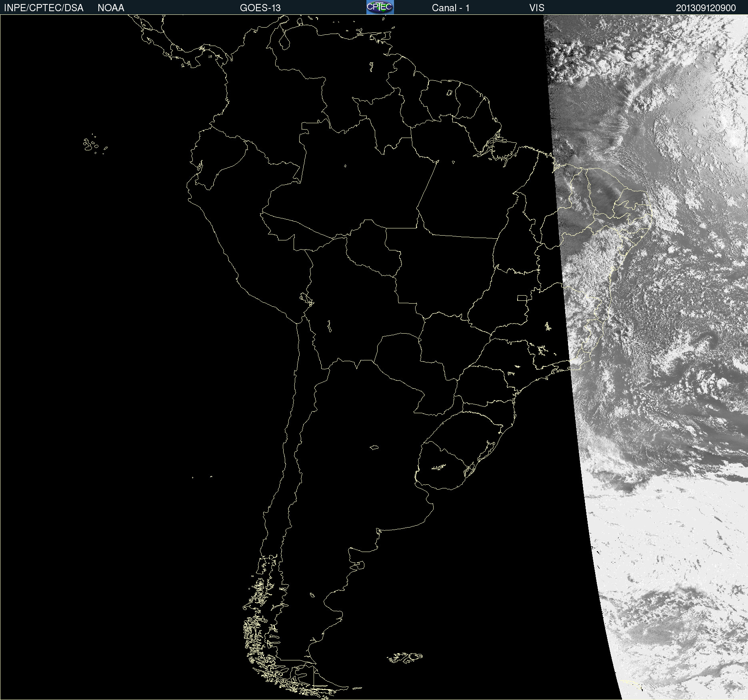Click the GOES-13 satellite label
The height and width of the screenshot is (700, 748).
tap(260, 8)
